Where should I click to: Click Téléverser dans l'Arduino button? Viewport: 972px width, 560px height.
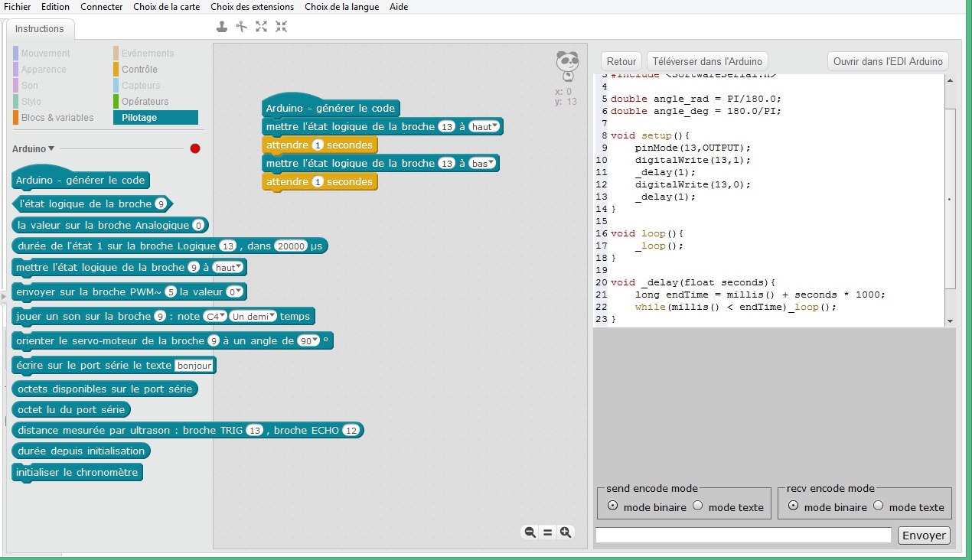[x=707, y=61]
